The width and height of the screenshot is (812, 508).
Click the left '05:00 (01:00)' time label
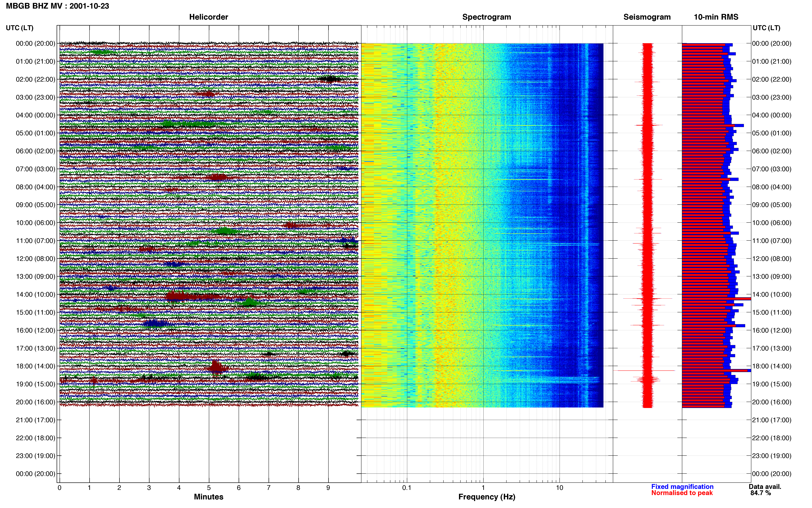36,133
